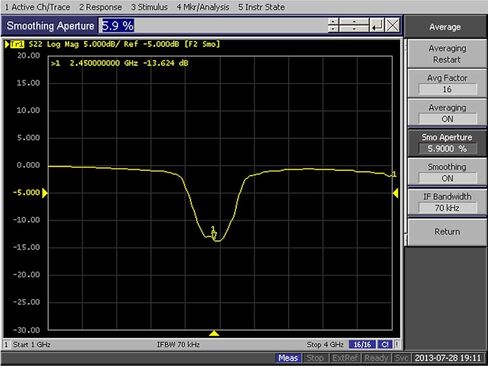Viewport: 488px width, 366px height.
Task: Click the -5.000 reference scale value
Action: coord(26,193)
